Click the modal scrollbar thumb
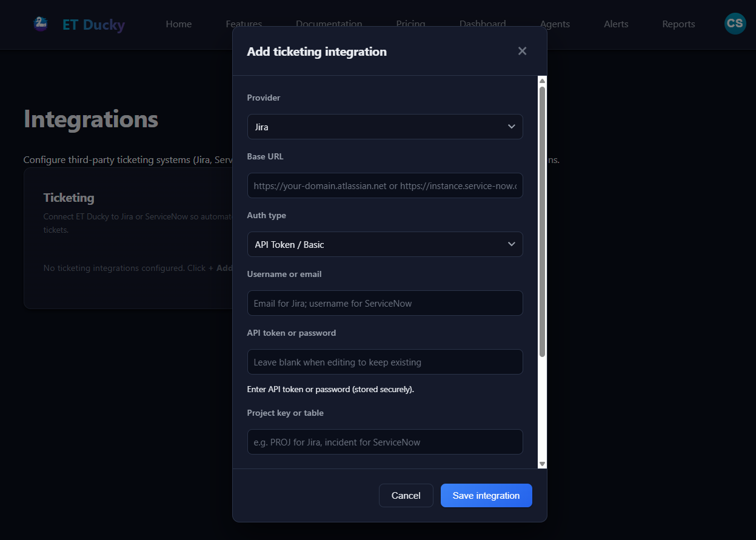 point(541,218)
